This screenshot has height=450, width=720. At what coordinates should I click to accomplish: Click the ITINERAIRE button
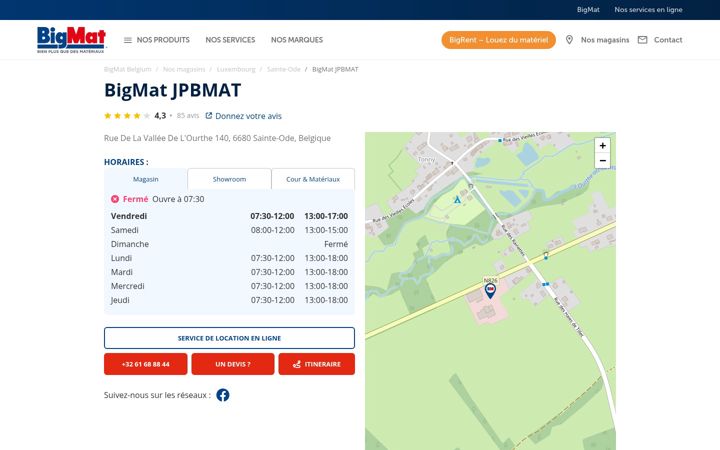[316, 364]
